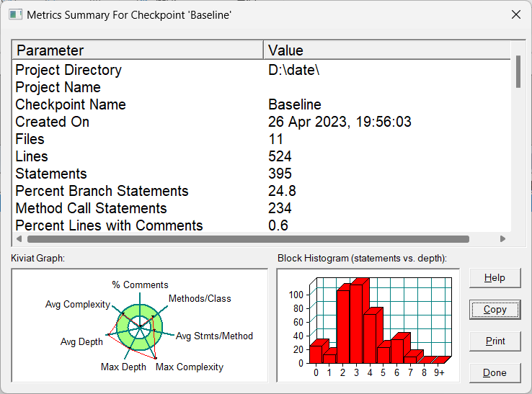
Task: Close the Metrics Summary window
Action: (x=516, y=14)
